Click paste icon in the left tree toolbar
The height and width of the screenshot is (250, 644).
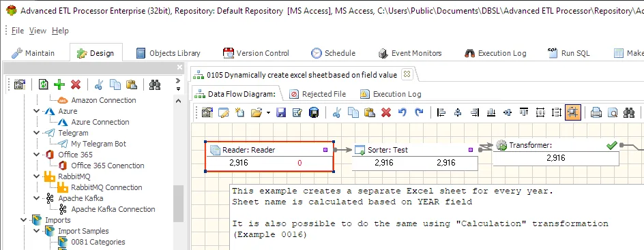tap(132, 84)
